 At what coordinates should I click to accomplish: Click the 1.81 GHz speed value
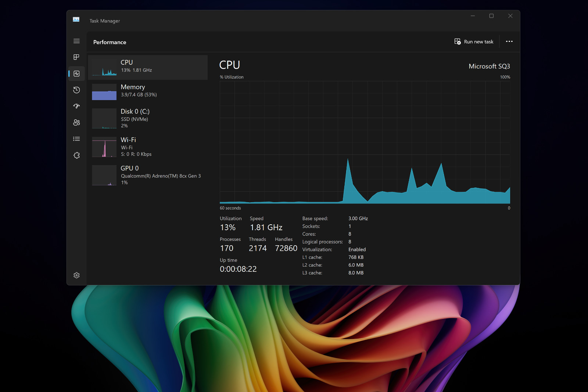click(x=266, y=228)
